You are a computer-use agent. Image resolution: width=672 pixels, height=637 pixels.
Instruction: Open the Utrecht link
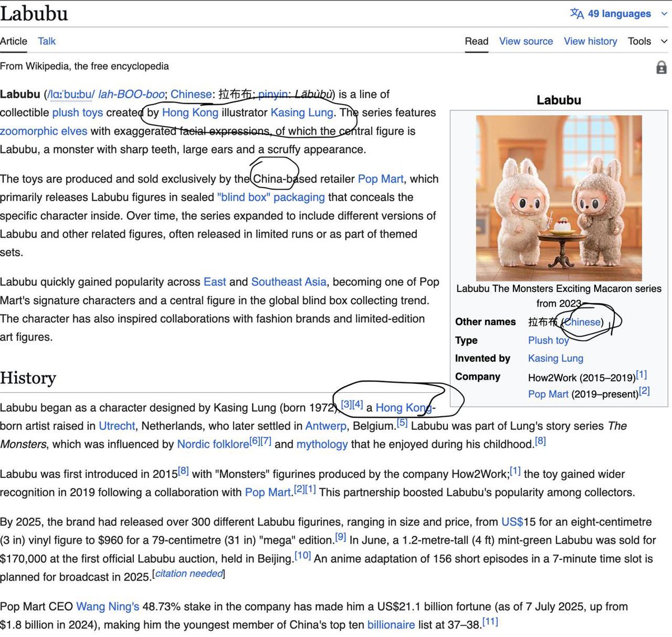tap(117, 426)
